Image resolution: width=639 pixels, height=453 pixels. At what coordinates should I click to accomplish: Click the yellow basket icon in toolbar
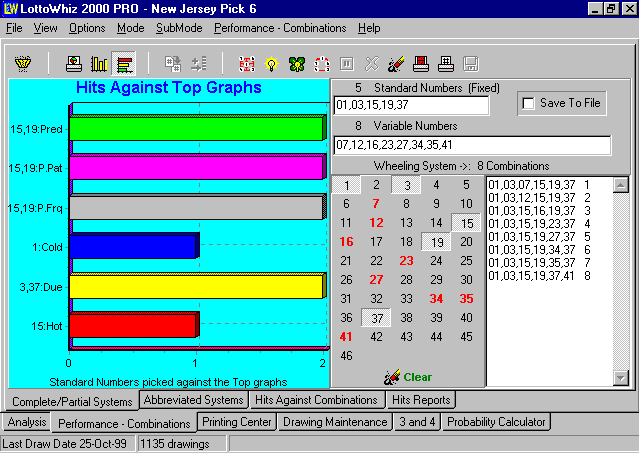click(23, 64)
